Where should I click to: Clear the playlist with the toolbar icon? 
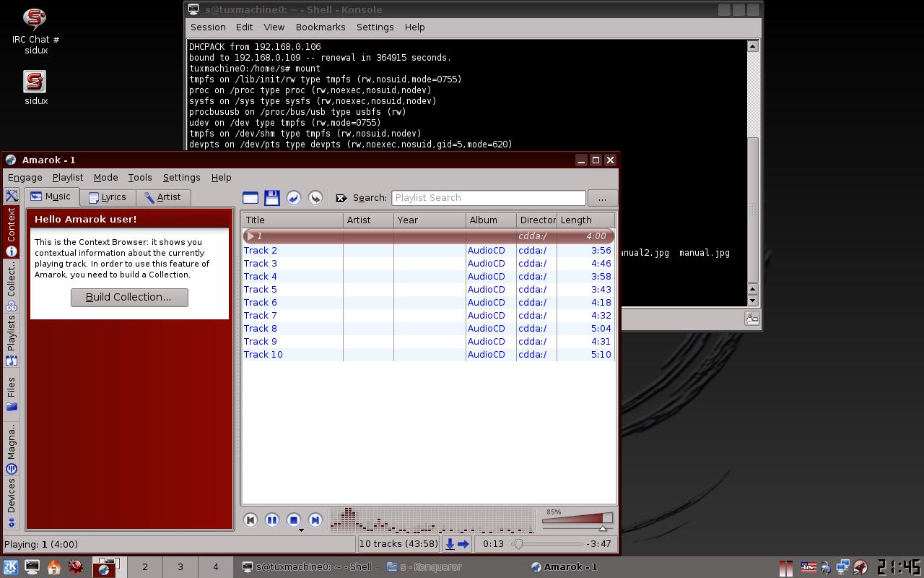(x=250, y=197)
